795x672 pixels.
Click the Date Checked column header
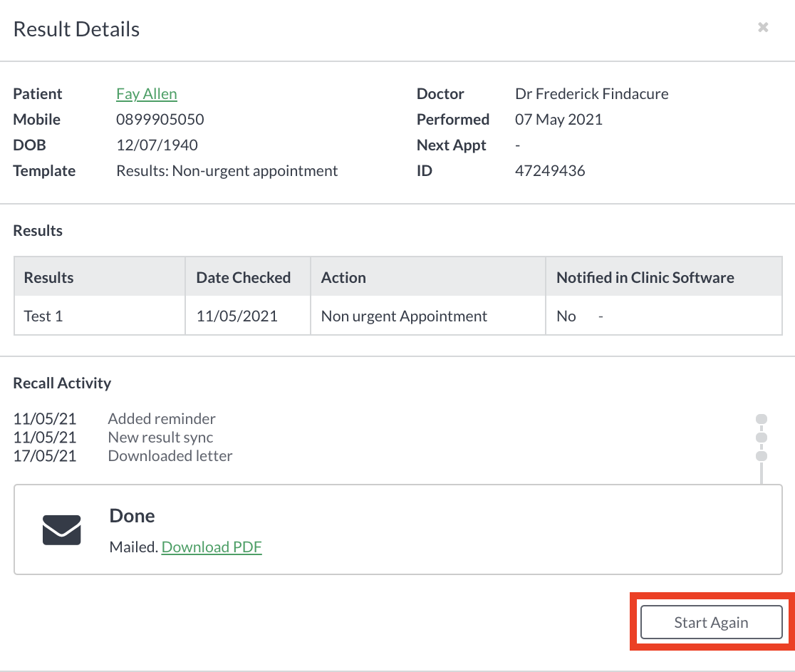coord(248,277)
